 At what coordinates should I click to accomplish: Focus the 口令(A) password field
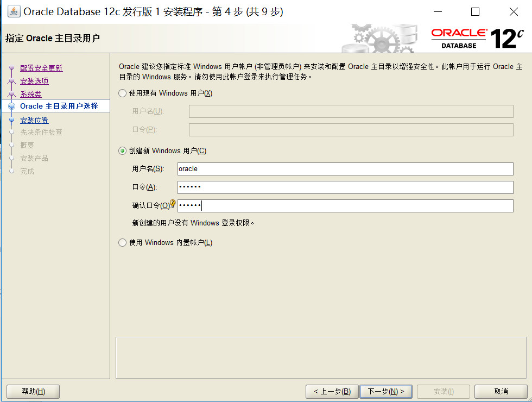(345, 187)
